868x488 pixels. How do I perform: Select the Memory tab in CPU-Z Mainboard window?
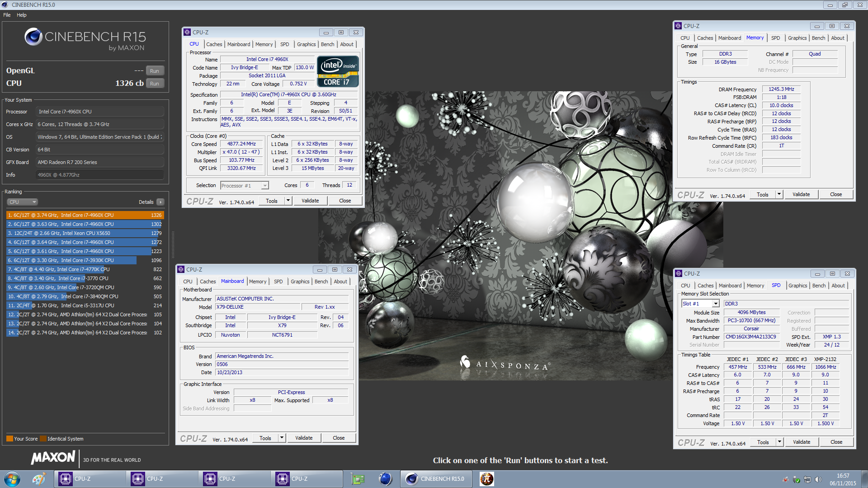[258, 282]
